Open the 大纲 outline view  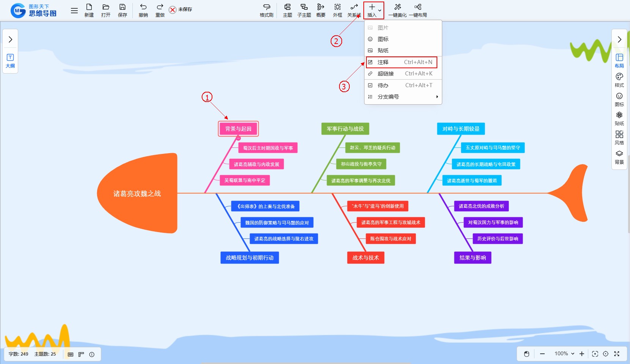10,60
